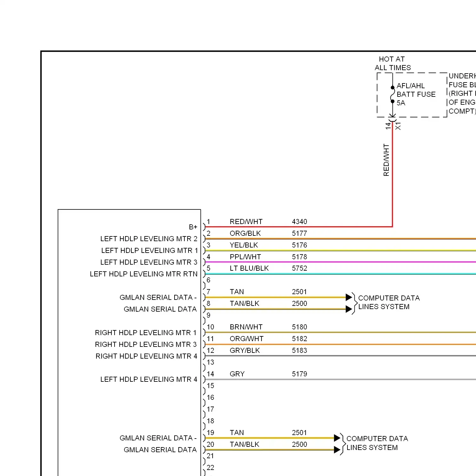
Task: Click circuit number 5178
Action: coord(299,257)
